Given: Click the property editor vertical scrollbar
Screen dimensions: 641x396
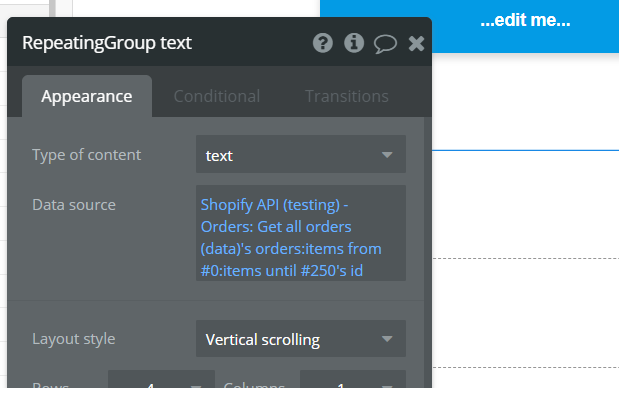Looking at the screenshot, I should pyautogui.click(x=428, y=252).
